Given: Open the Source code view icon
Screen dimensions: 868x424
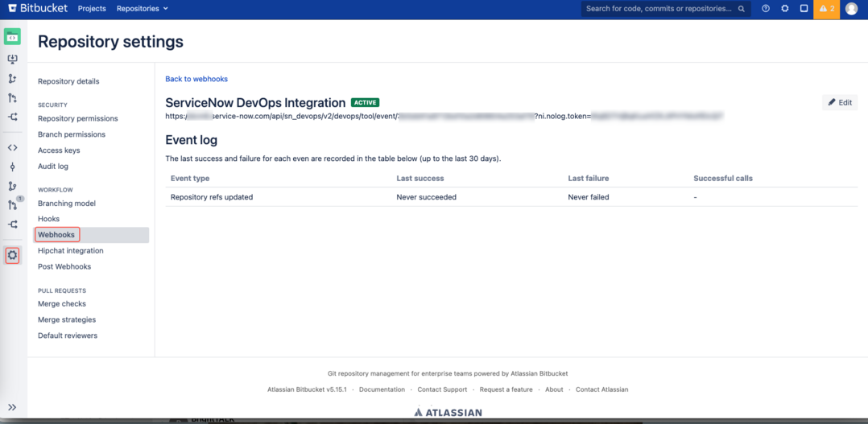Looking at the screenshot, I should (12, 147).
